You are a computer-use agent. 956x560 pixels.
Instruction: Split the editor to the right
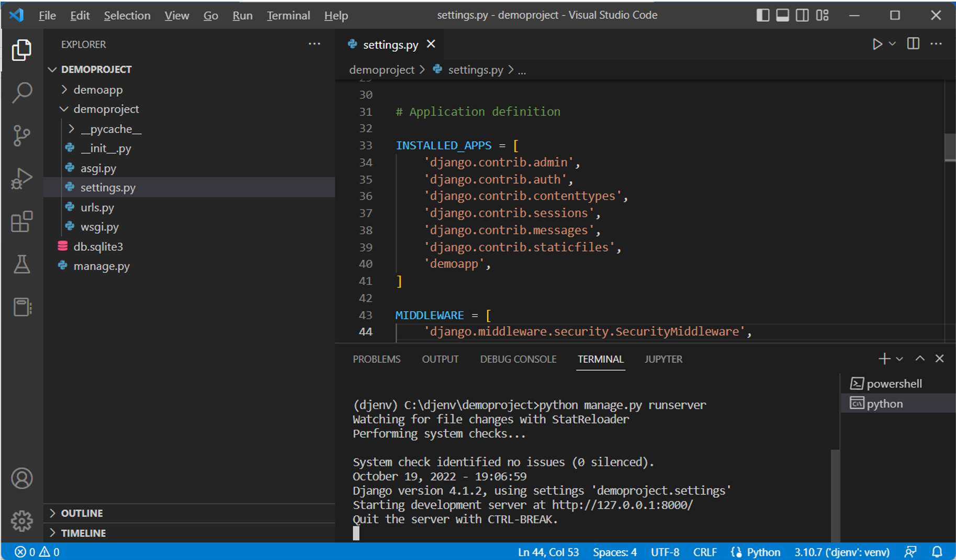(x=913, y=44)
